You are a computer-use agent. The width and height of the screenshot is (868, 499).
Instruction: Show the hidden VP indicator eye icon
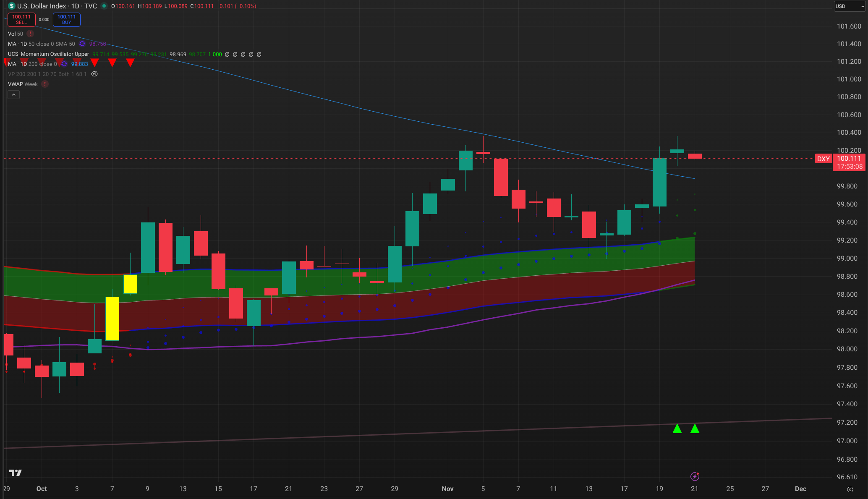94,74
